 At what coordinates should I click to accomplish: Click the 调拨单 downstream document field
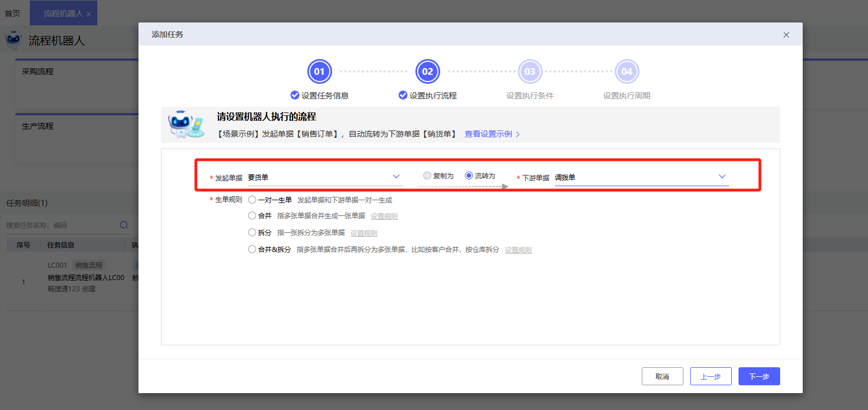pyautogui.click(x=642, y=177)
